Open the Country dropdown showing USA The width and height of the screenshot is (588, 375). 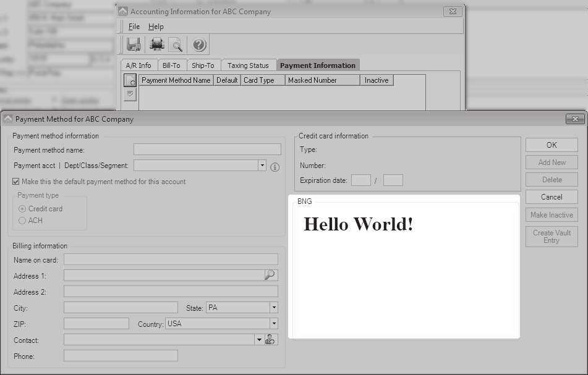point(273,324)
